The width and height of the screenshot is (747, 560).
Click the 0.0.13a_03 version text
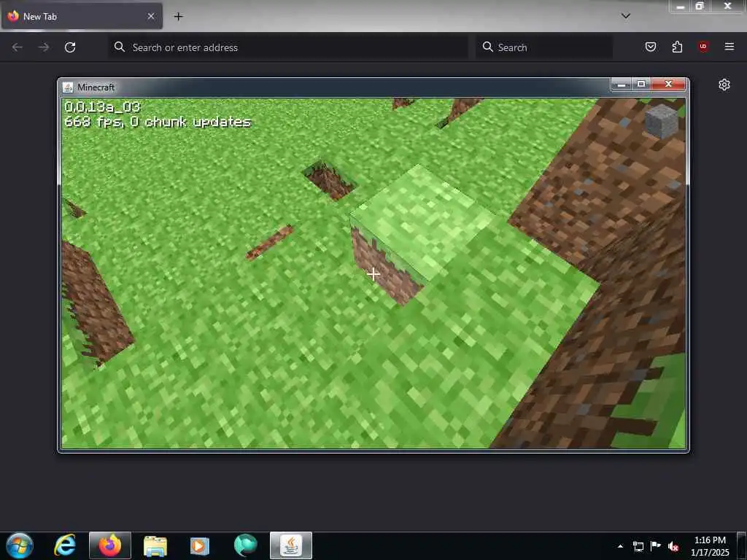click(102, 107)
